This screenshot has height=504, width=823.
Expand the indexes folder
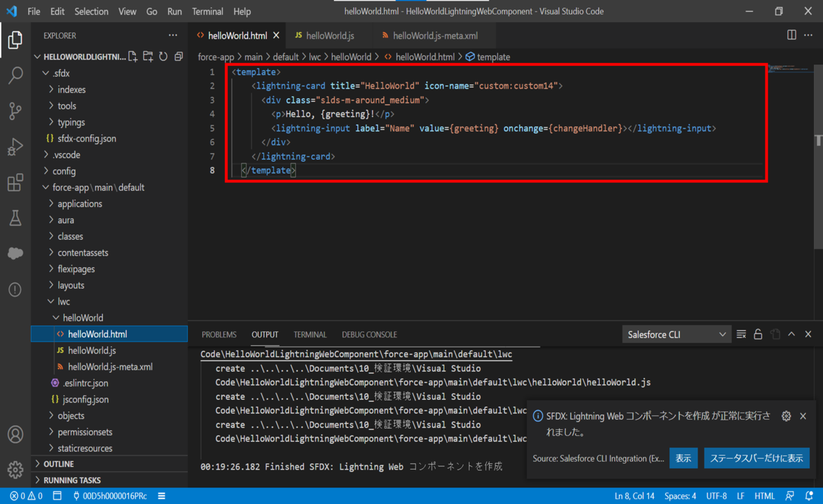pos(71,90)
